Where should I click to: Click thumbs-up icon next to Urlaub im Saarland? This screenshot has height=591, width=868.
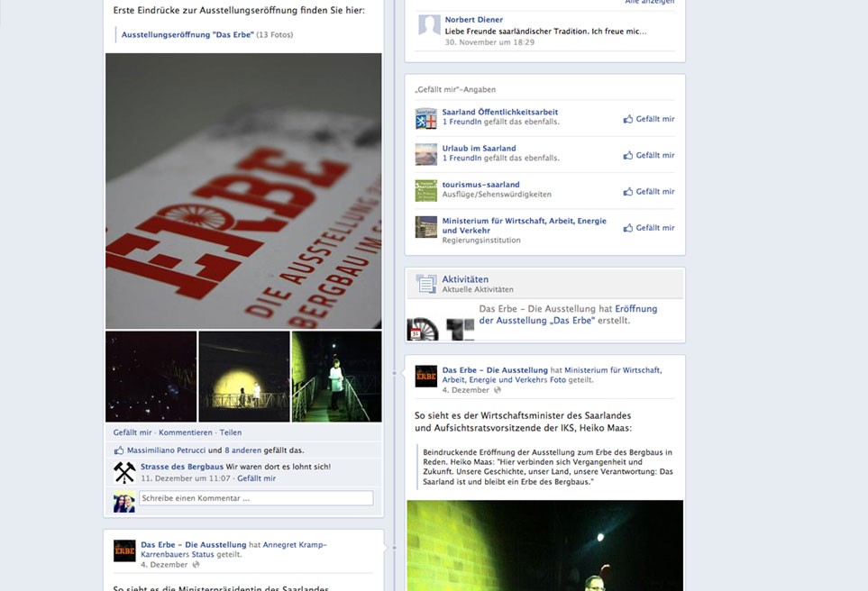pos(627,155)
